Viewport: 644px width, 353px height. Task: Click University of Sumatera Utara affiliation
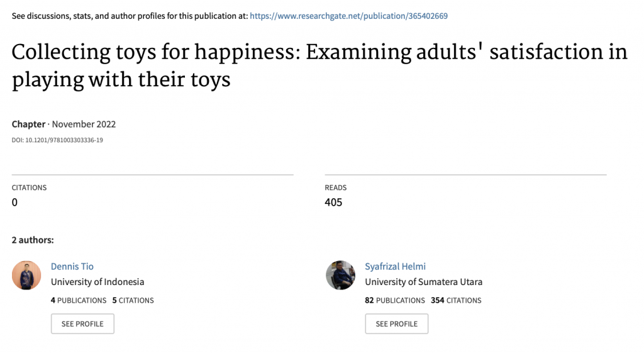[424, 282]
